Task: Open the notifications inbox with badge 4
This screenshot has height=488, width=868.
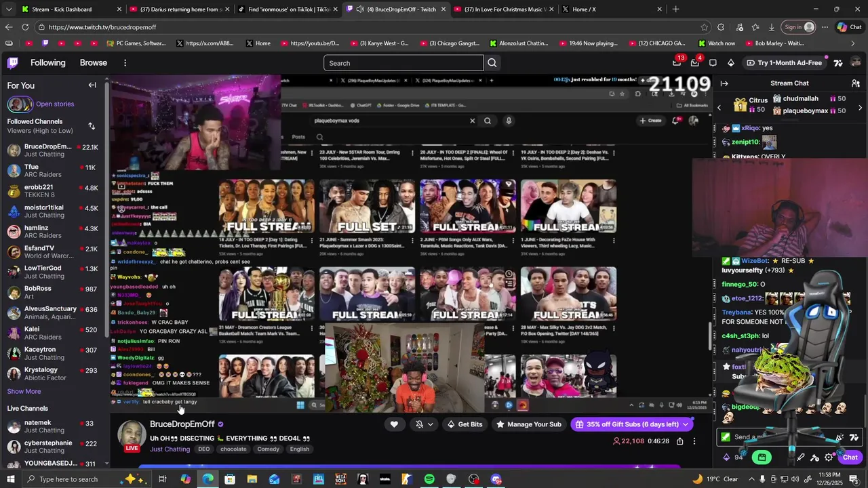Action: coord(694,62)
